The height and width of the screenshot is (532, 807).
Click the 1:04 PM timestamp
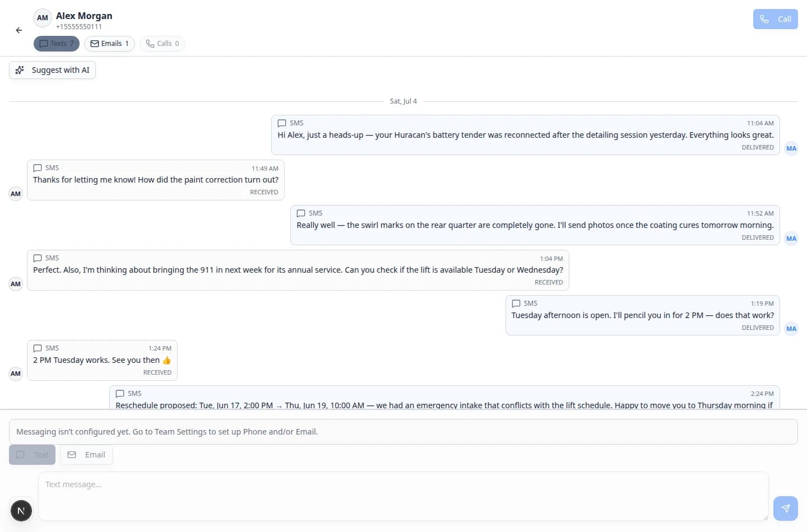tap(551, 259)
